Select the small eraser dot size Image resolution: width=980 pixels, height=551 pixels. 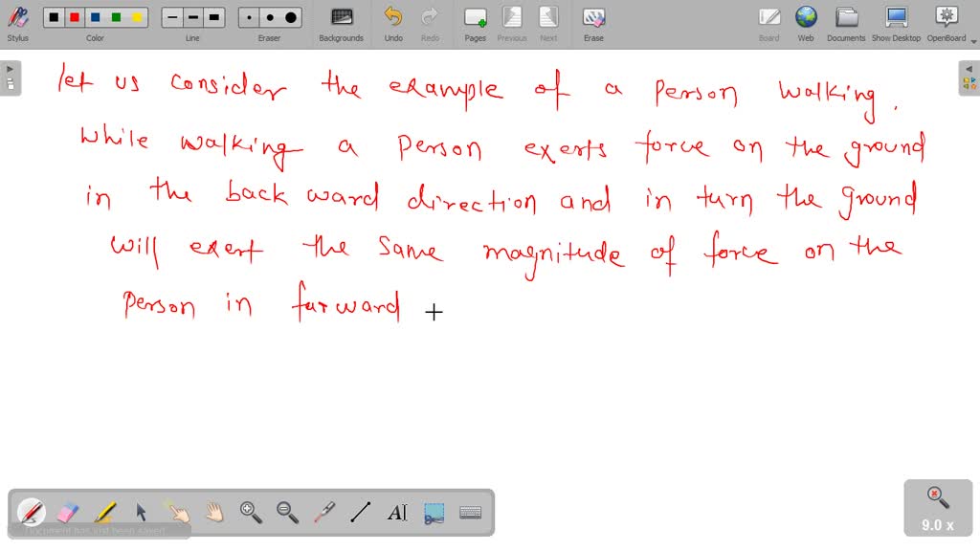click(x=248, y=16)
